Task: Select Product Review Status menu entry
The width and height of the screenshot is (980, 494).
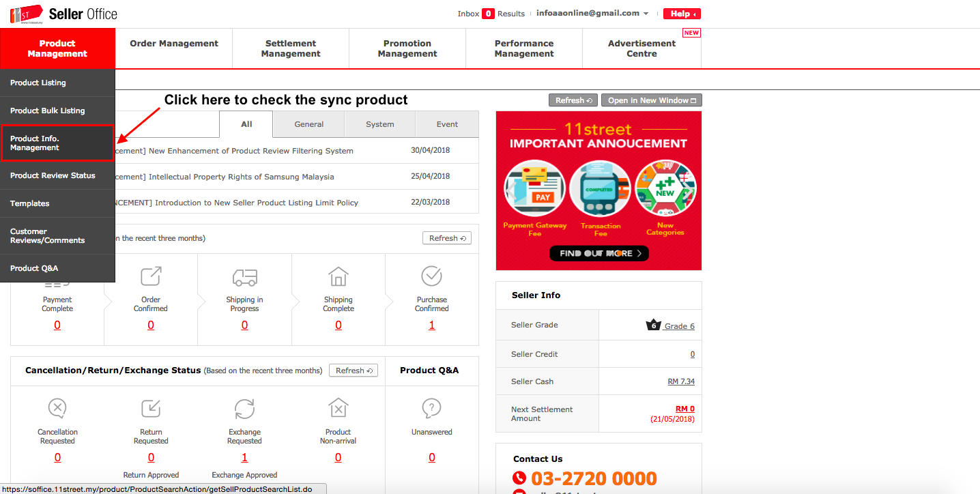Action: (57, 175)
